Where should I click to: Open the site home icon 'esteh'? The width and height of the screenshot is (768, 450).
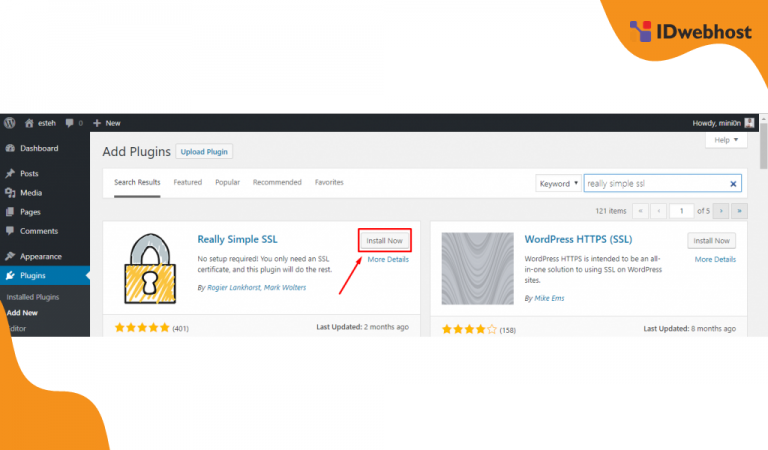pos(30,123)
